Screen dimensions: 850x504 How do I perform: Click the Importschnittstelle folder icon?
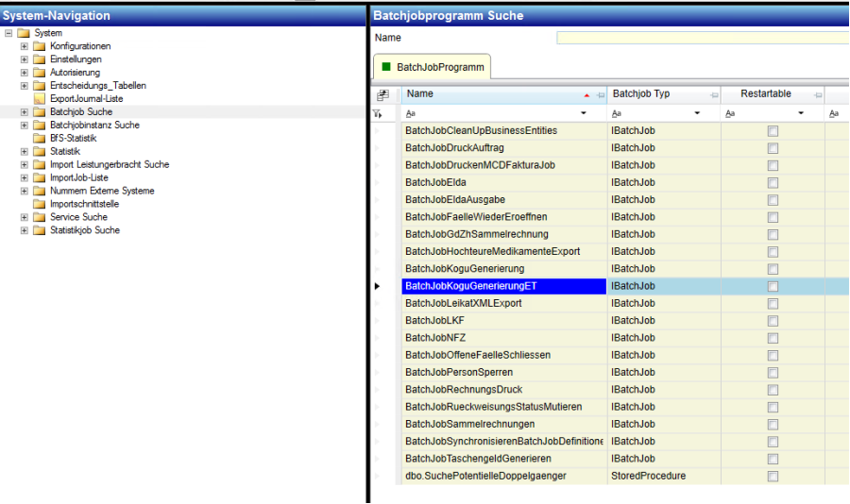coord(40,204)
